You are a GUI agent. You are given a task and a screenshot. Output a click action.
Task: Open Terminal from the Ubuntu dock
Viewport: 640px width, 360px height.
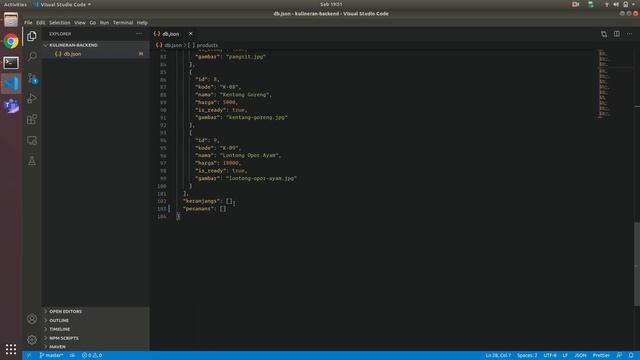pos(11,63)
